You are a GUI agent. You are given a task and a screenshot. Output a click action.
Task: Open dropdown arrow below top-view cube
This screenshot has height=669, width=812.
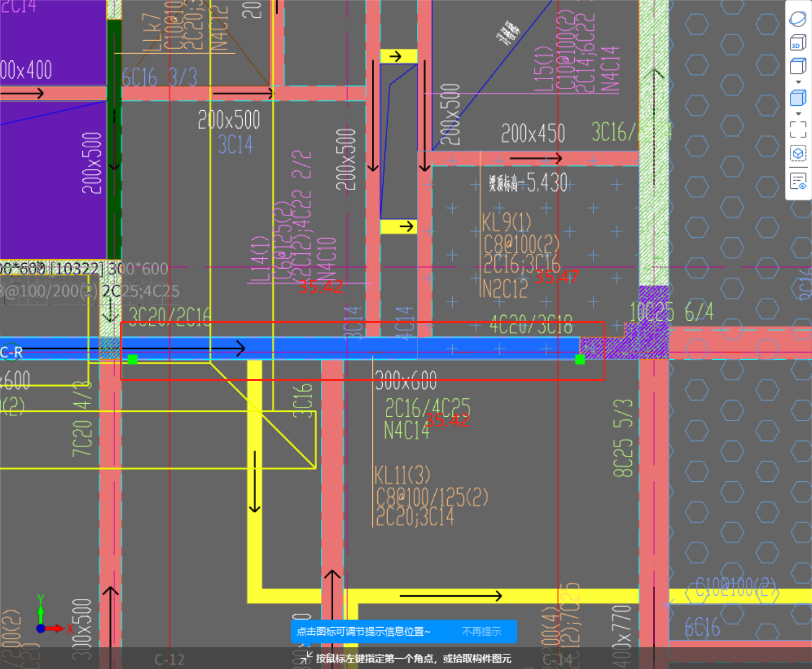pos(798,82)
